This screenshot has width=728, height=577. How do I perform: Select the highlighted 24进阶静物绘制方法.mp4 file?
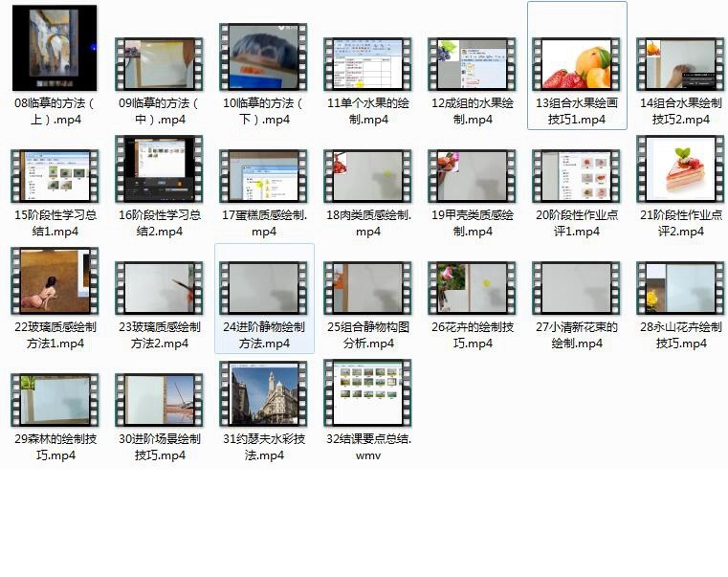[x=263, y=288]
